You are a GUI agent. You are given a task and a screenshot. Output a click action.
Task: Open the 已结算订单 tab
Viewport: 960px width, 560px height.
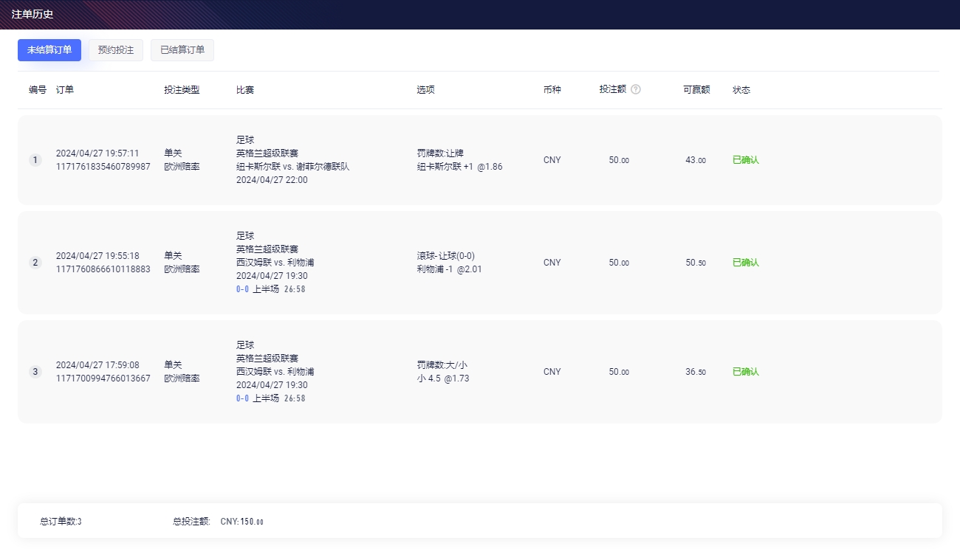click(182, 50)
